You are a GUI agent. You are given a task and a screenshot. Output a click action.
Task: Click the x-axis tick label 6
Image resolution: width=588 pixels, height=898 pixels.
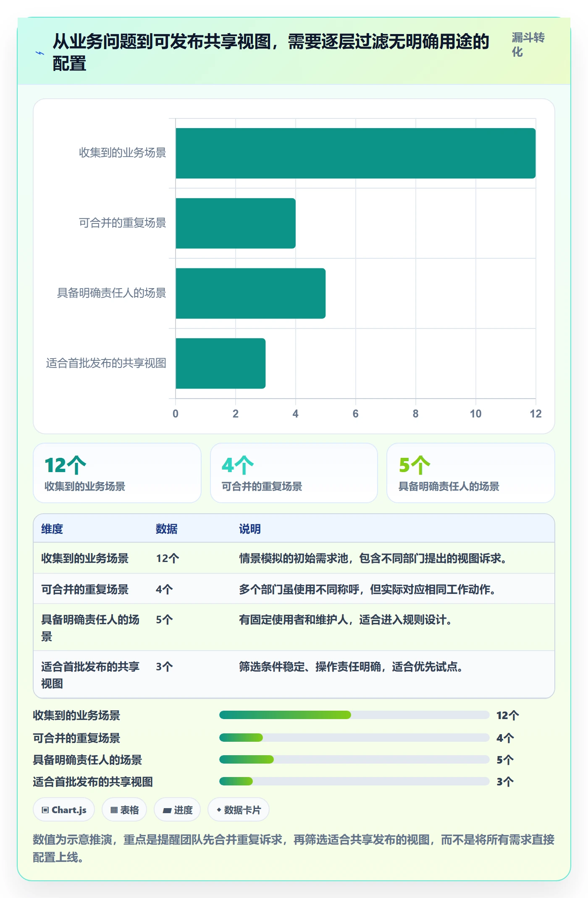[x=356, y=414]
